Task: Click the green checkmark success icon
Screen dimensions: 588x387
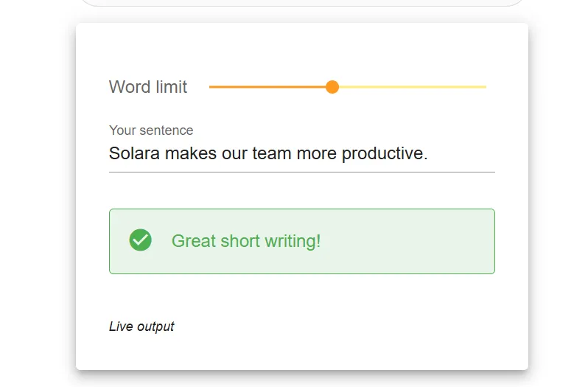Action: [140, 240]
